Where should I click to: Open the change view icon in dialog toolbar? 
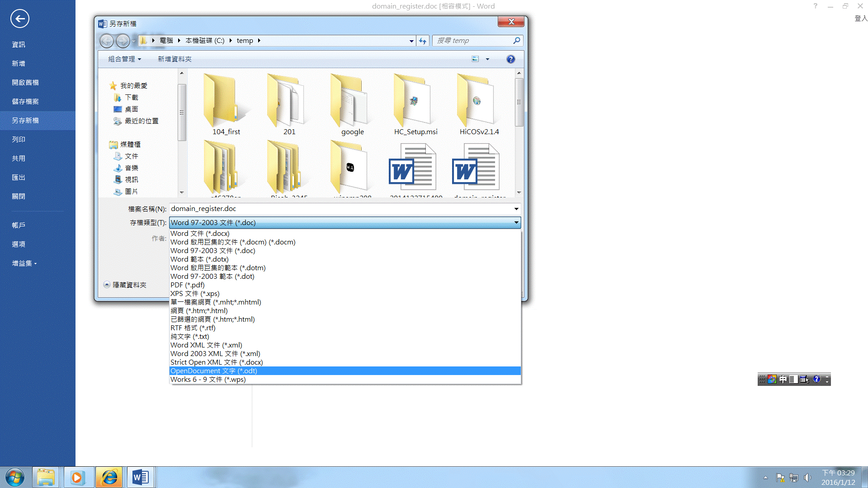[475, 59]
